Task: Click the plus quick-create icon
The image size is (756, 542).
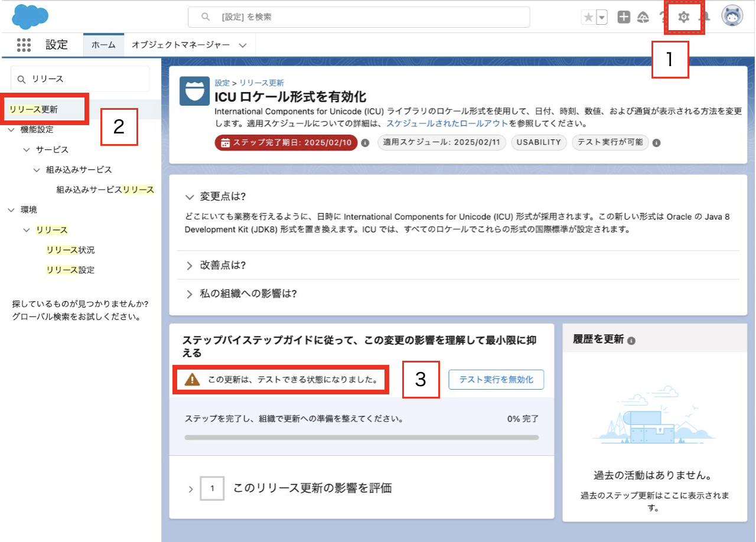Action: [x=623, y=17]
